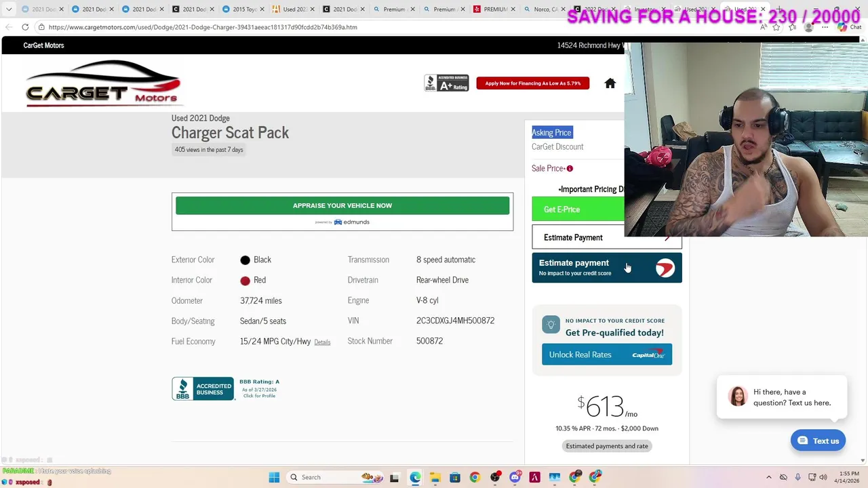868x488 pixels.
Task: Open Task View on the taskbar
Action: (394, 477)
